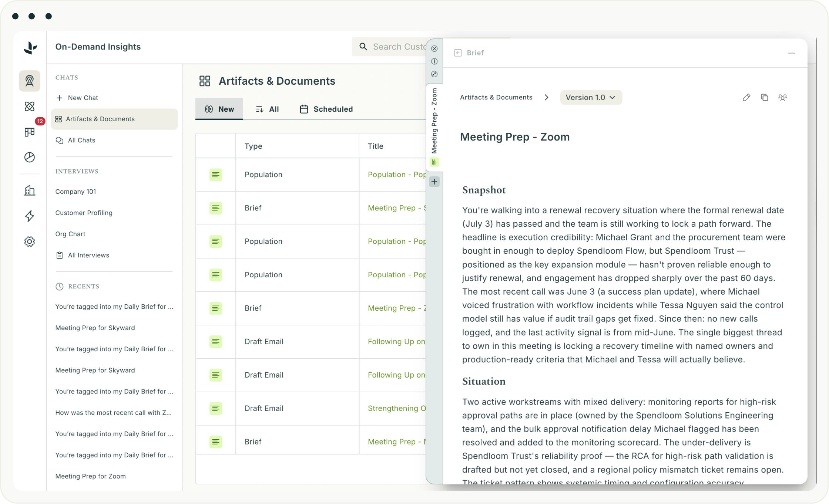The height and width of the screenshot is (504, 829).
Task: Open the Version 1.0 dropdown
Action: [591, 97]
